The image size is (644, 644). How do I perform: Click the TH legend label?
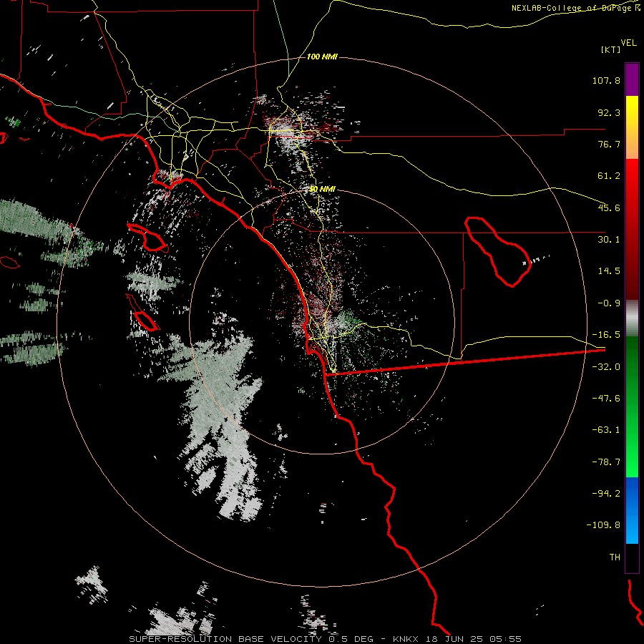[615, 557]
